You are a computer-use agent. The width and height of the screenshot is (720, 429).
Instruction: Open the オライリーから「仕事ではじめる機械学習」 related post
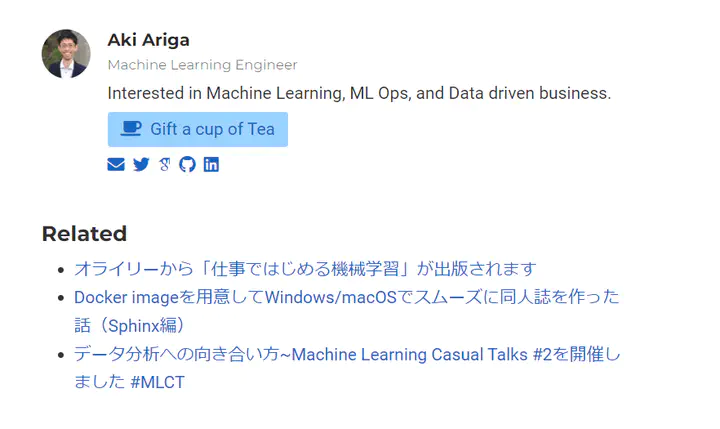pyautogui.click(x=305, y=269)
